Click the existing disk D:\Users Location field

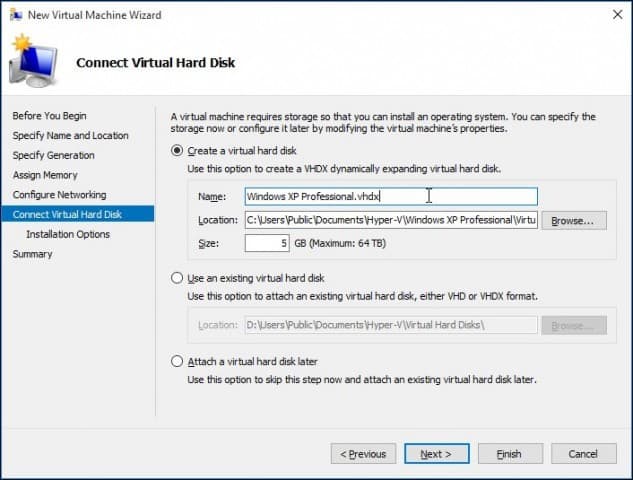391,325
